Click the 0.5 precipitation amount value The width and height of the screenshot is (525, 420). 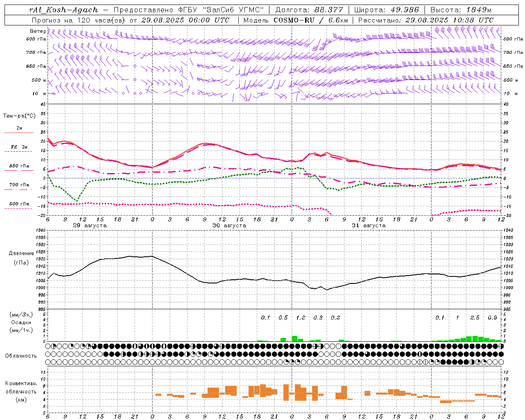283,318
